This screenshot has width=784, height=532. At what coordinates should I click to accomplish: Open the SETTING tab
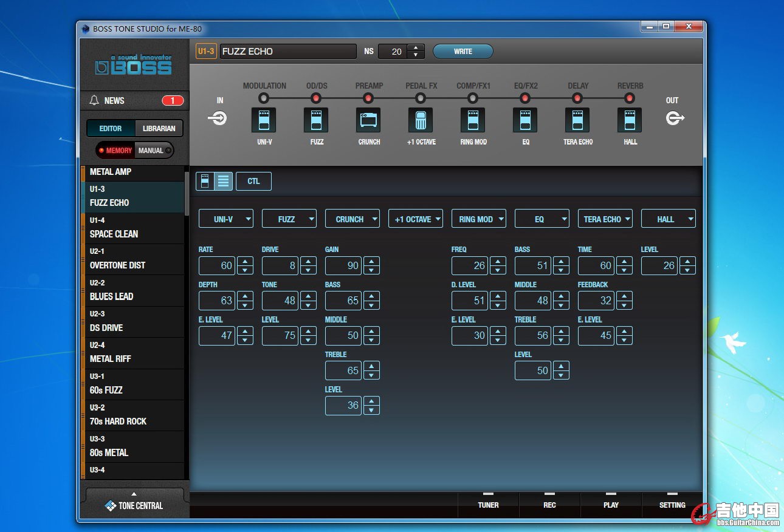672,505
